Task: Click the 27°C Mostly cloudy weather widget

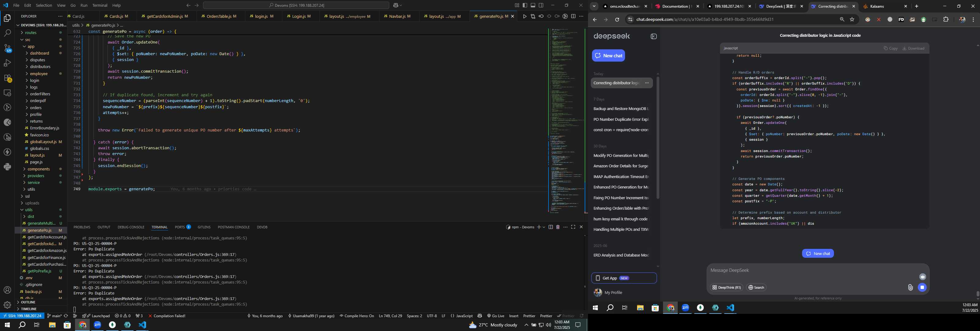Action: (x=493, y=325)
